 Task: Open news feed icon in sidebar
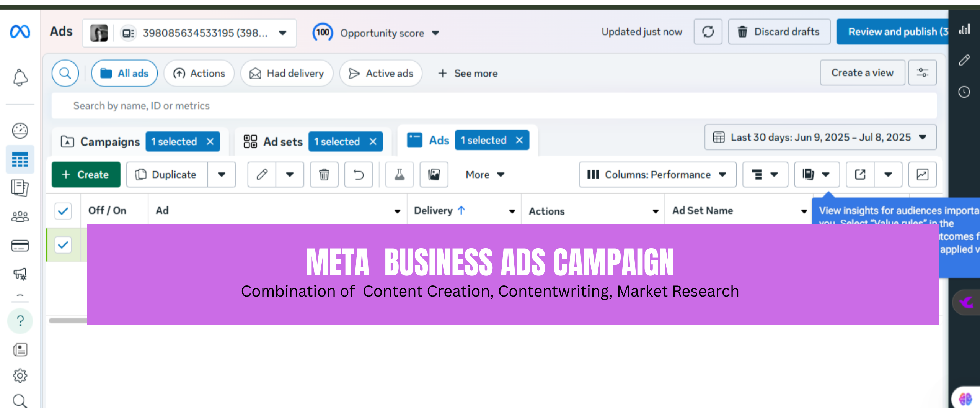tap(20, 349)
